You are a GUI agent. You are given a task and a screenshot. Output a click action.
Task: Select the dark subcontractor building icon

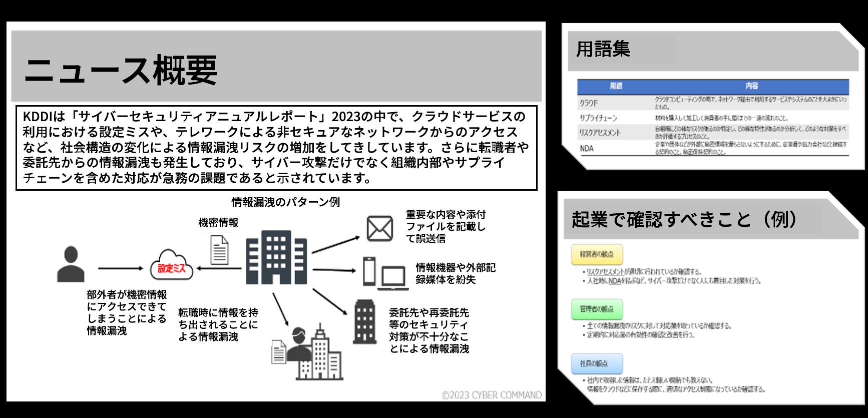[364, 322]
